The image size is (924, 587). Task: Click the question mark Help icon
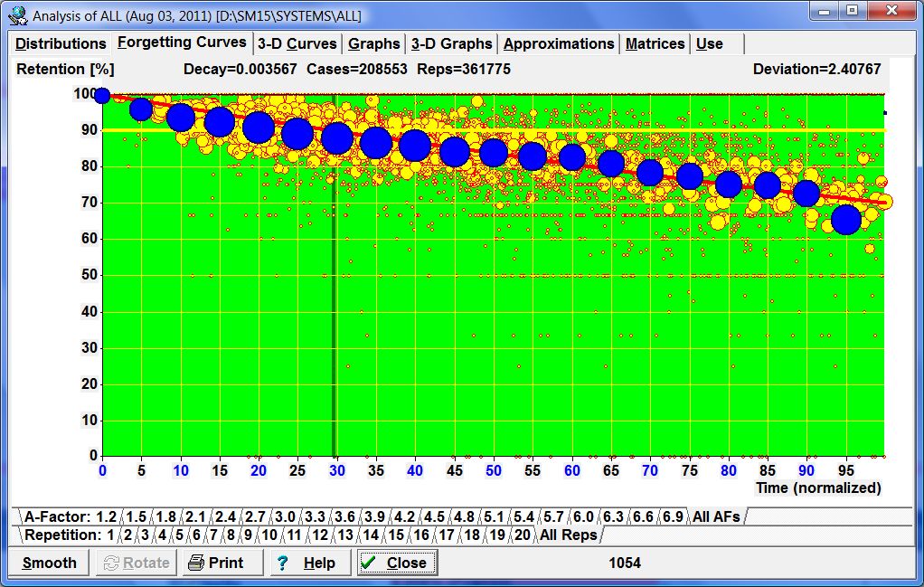(x=282, y=563)
